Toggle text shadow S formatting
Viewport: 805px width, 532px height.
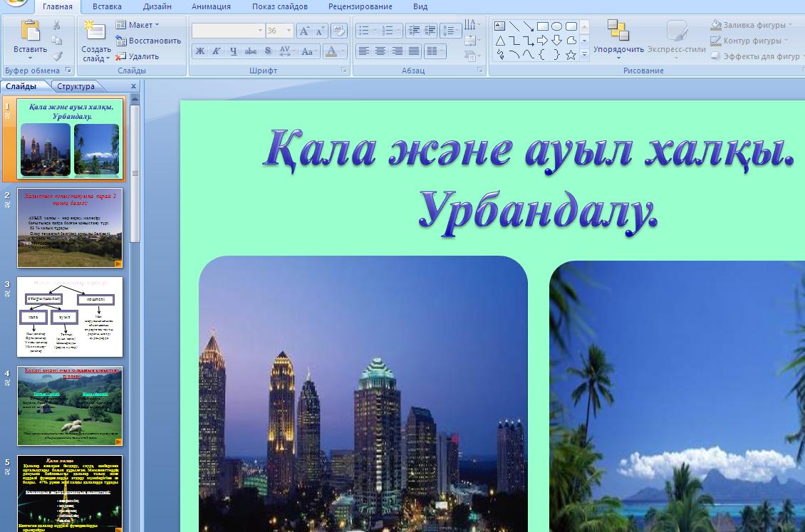pos(267,51)
